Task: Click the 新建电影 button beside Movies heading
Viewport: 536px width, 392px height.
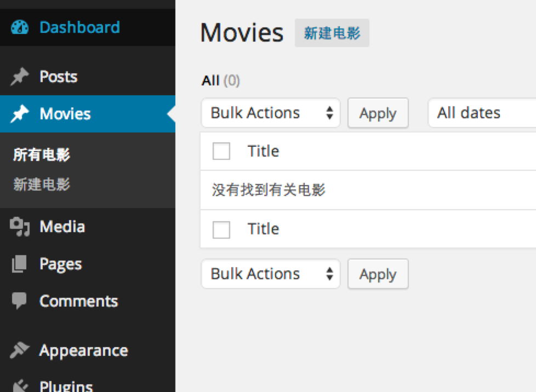Action: (332, 33)
